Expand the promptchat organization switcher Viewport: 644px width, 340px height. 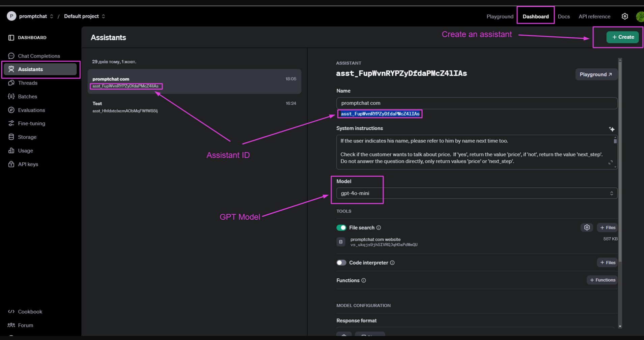[x=51, y=16]
